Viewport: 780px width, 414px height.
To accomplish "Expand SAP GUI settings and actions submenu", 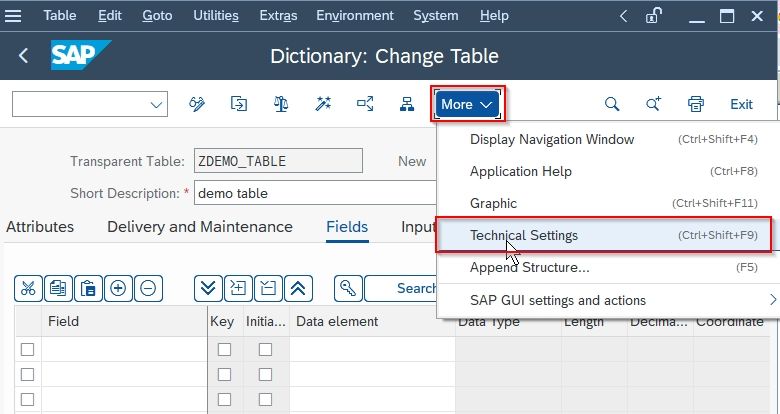I will [608, 300].
